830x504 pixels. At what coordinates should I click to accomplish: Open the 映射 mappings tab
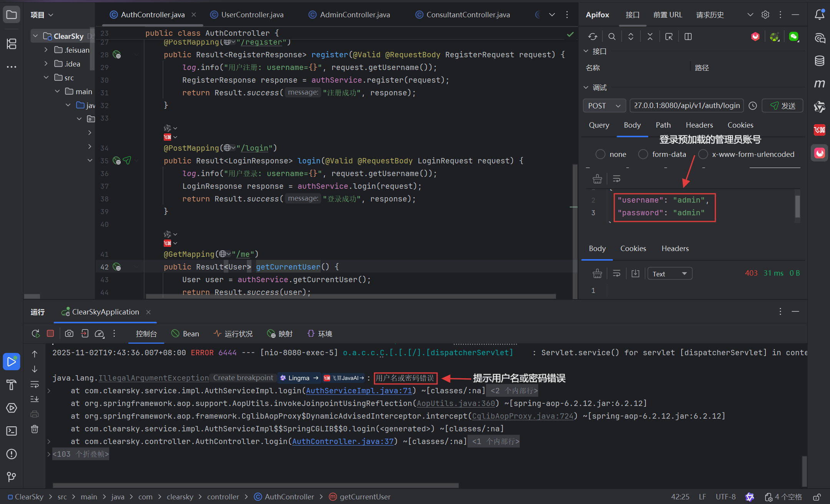(279, 334)
